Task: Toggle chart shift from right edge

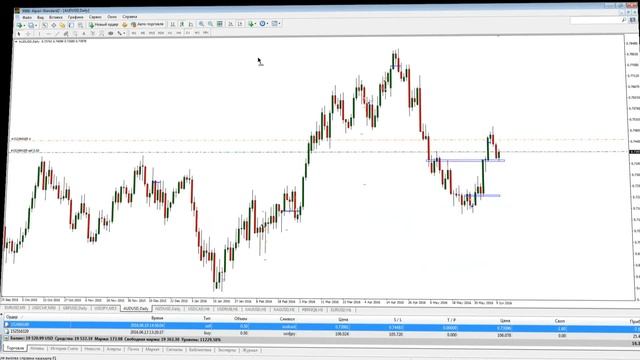Action: pos(240,24)
